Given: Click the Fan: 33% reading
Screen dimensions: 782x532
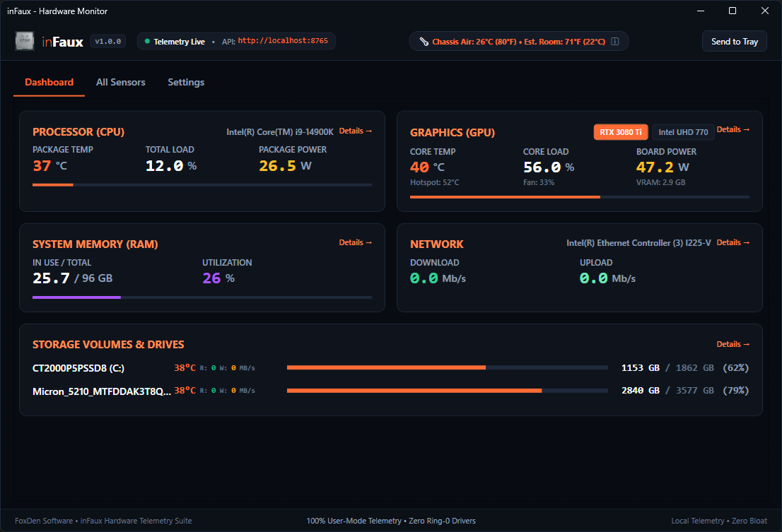Looking at the screenshot, I should click(x=539, y=183).
